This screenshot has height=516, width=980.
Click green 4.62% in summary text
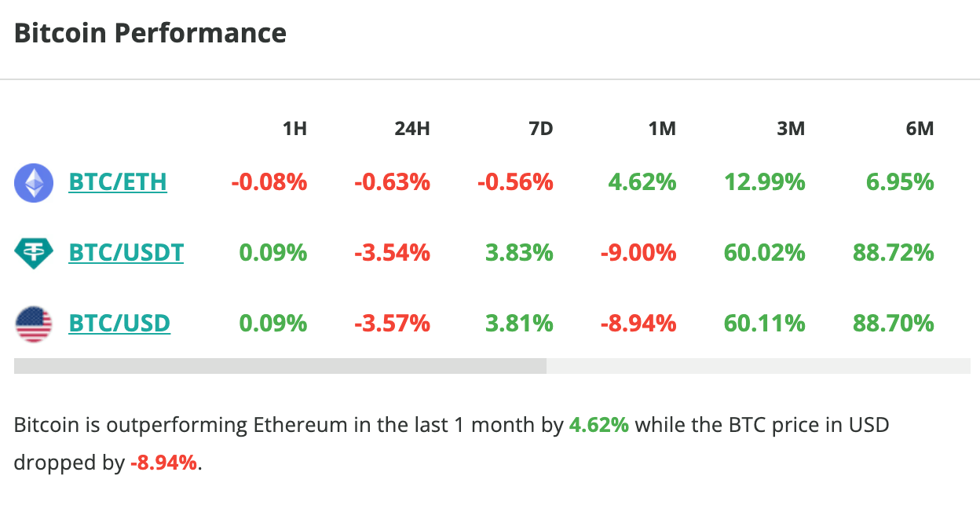598,426
